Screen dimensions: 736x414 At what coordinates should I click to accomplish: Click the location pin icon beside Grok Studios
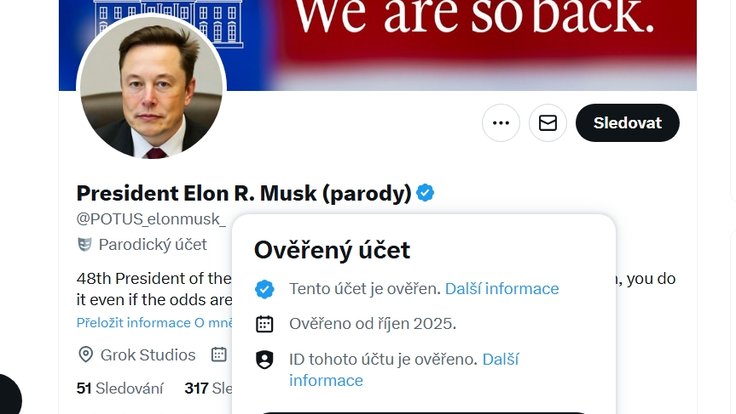pyautogui.click(x=86, y=354)
